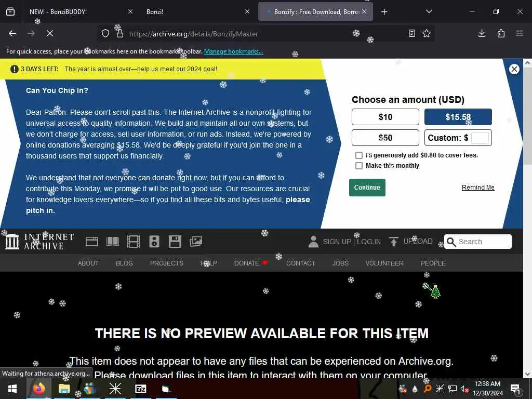This screenshot has width=532, height=399.
Task: Dismiss the donation banner
Action: 514,69
